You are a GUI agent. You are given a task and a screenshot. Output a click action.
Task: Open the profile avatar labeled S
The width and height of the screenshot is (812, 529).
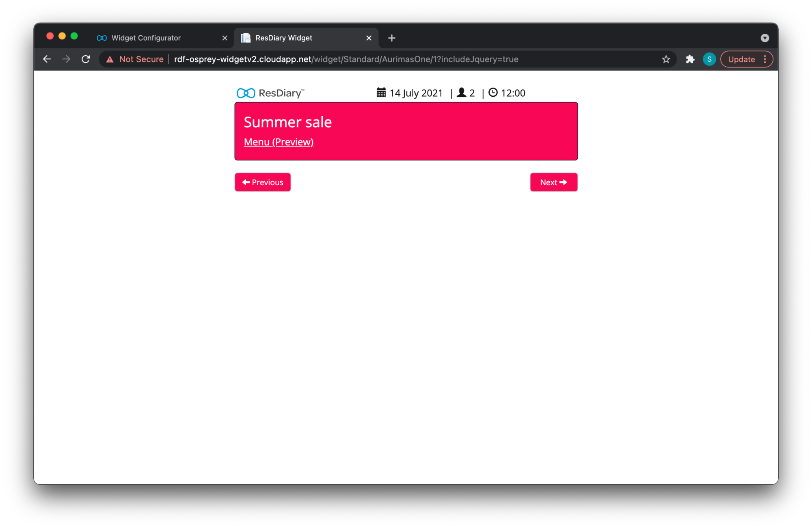(709, 59)
